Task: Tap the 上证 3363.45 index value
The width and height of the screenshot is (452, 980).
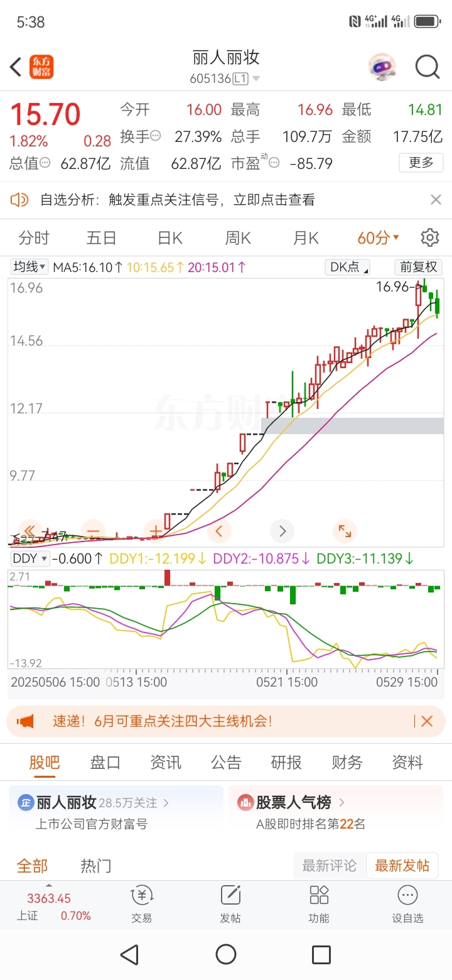Action: 49,899
